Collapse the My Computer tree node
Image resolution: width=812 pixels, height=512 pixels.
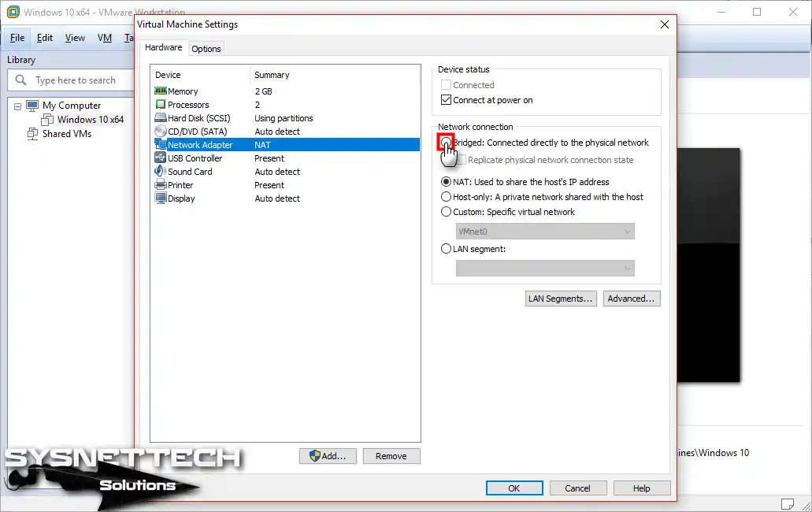tap(17, 106)
